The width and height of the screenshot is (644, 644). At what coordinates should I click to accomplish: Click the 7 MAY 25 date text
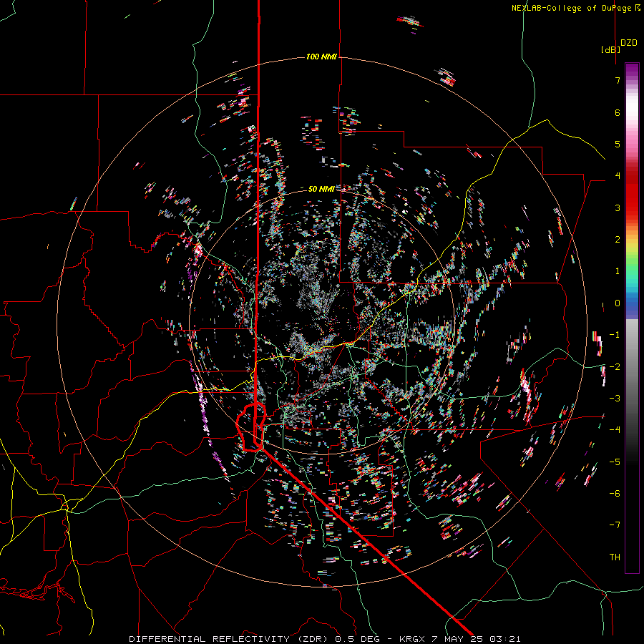pyautogui.click(x=459, y=639)
